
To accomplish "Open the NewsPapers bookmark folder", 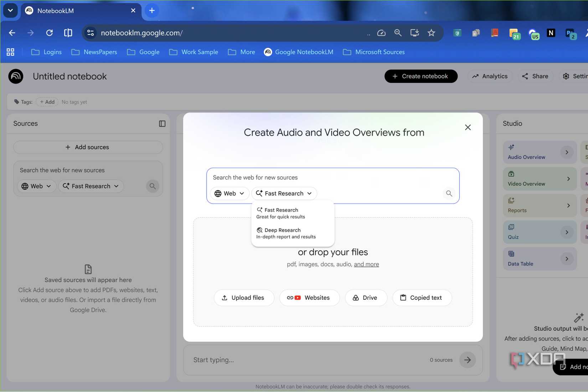I will (94, 52).
